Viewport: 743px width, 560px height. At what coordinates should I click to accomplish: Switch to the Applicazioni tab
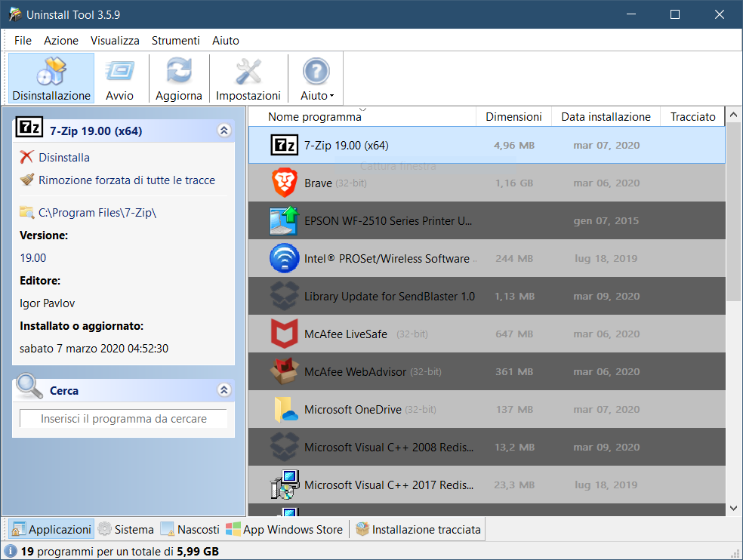pyautogui.click(x=51, y=529)
